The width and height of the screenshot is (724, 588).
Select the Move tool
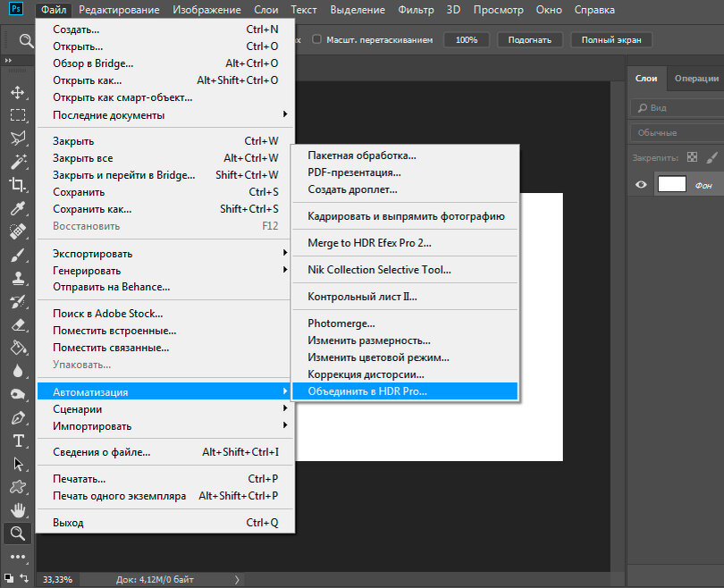pyautogui.click(x=18, y=92)
